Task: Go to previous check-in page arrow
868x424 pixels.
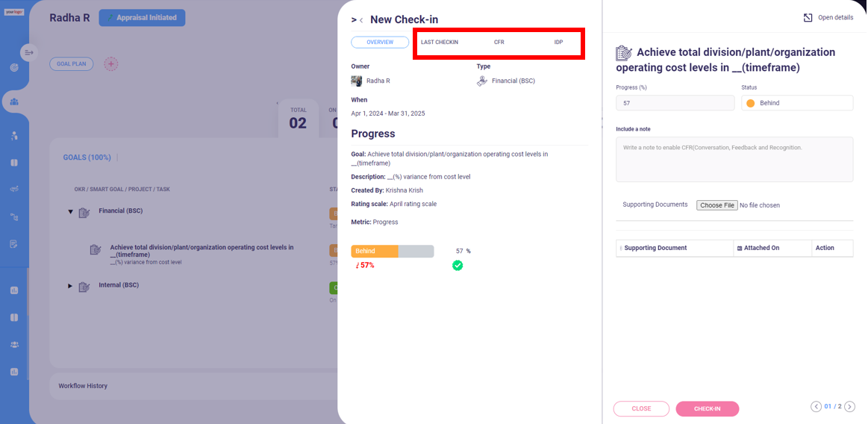Action: tap(816, 406)
